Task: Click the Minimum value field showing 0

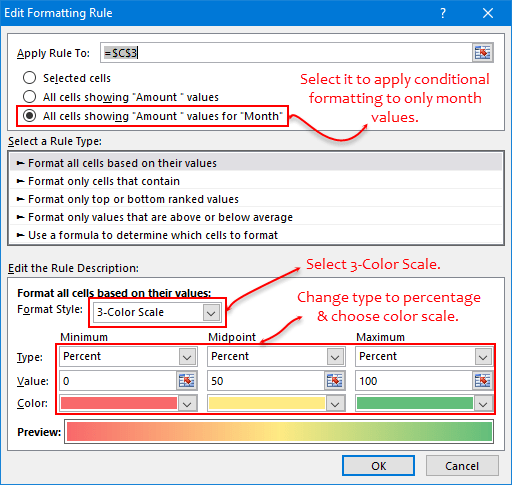Action: (118, 381)
